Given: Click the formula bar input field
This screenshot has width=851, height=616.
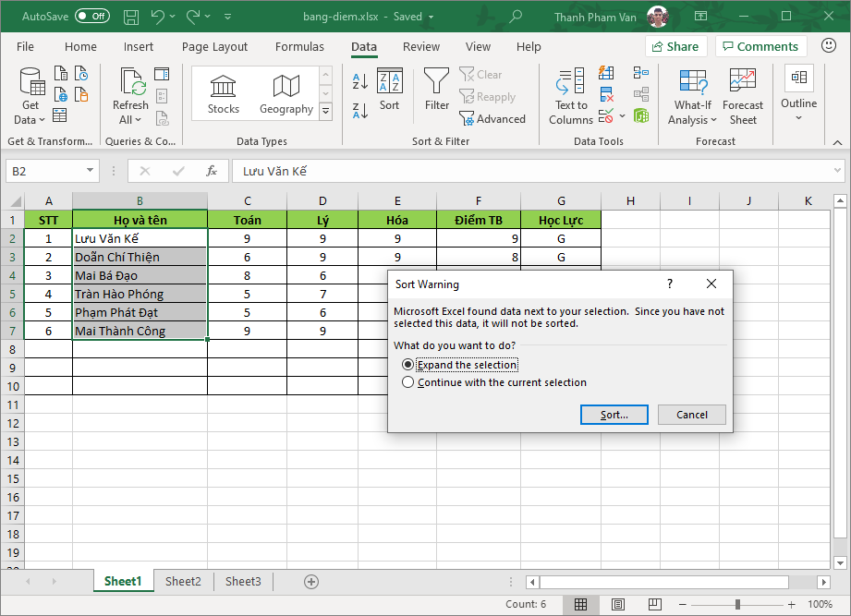Looking at the screenshot, I should (x=532, y=171).
